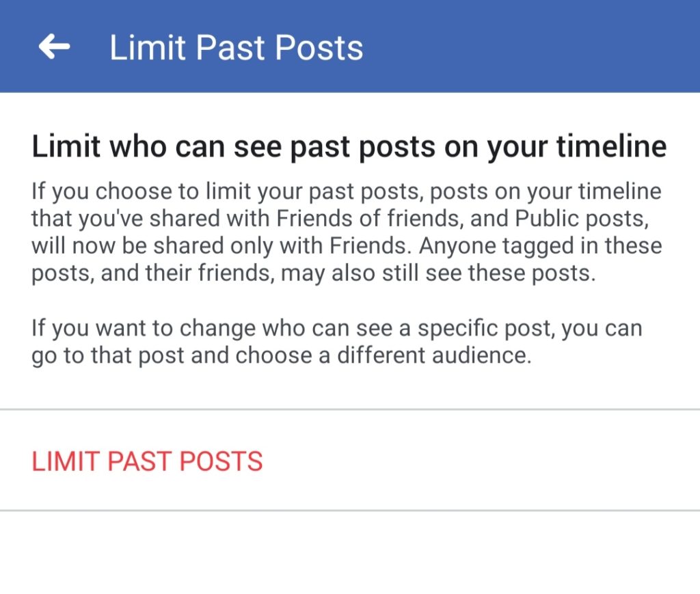This screenshot has width=700, height=594.
Task: Click the divider line below LIMIT PAST POSTS
Action: point(350,510)
